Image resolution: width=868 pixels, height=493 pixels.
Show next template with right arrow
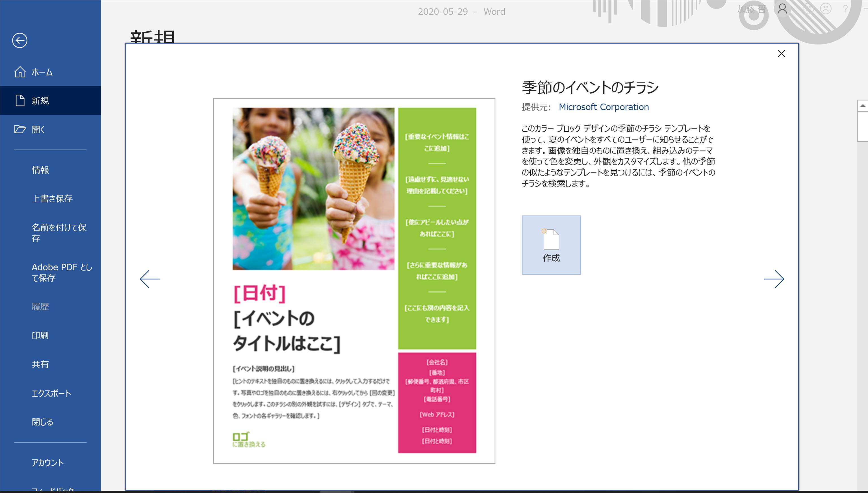(x=774, y=279)
